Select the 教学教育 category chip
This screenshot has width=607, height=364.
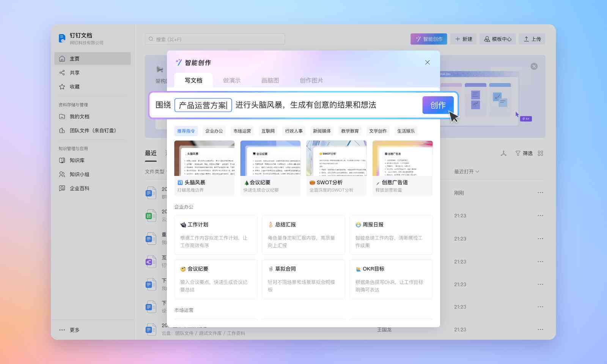[x=350, y=131]
